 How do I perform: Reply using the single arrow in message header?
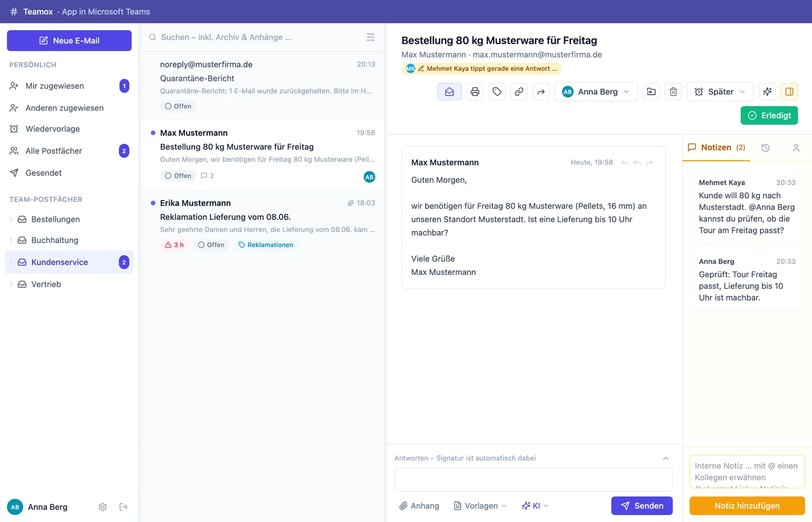click(624, 162)
